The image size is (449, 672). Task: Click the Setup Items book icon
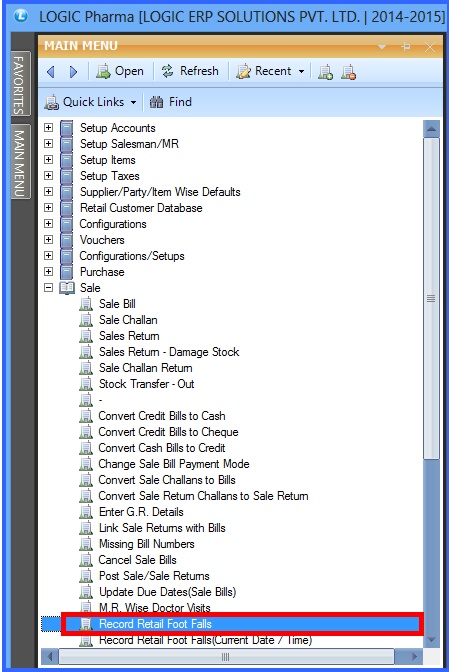66,160
